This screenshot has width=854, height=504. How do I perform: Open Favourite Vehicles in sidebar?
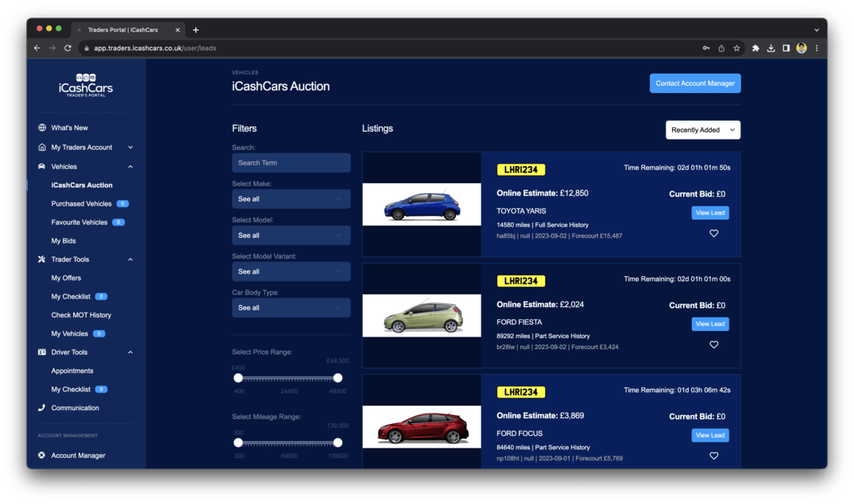[x=79, y=222]
